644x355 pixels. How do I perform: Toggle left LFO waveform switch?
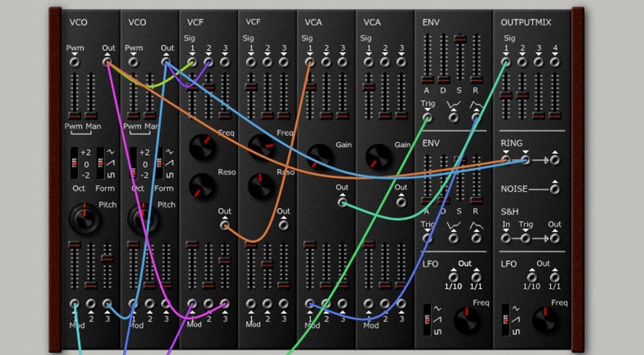pos(428,320)
